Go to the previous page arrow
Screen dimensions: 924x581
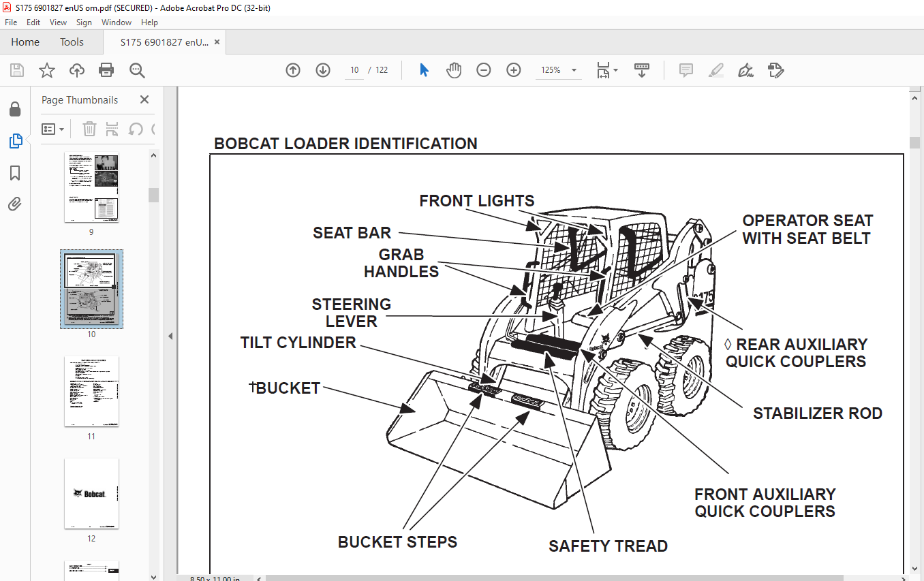(293, 70)
